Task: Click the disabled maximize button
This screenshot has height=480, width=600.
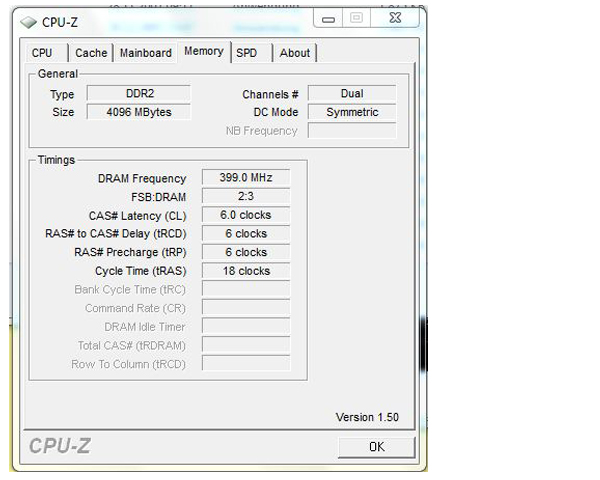Action: pyautogui.click(x=356, y=18)
